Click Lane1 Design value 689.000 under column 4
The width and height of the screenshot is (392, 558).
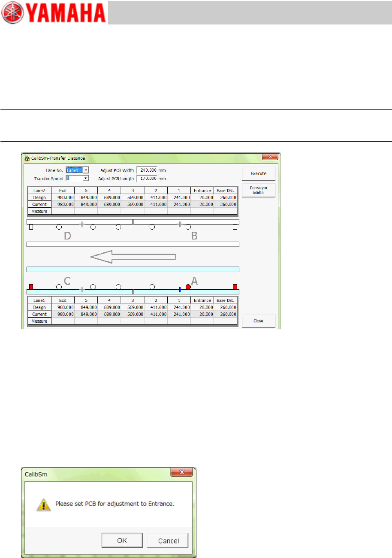pyautogui.click(x=109, y=307)
